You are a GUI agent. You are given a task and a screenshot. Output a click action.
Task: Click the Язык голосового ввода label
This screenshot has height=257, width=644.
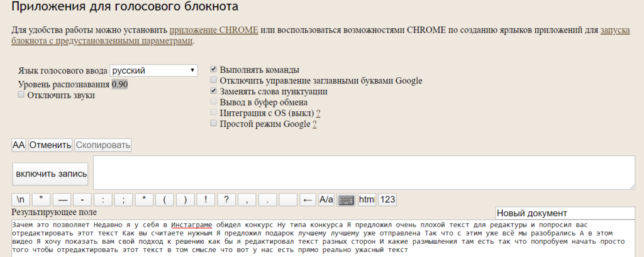click(63, 70)
